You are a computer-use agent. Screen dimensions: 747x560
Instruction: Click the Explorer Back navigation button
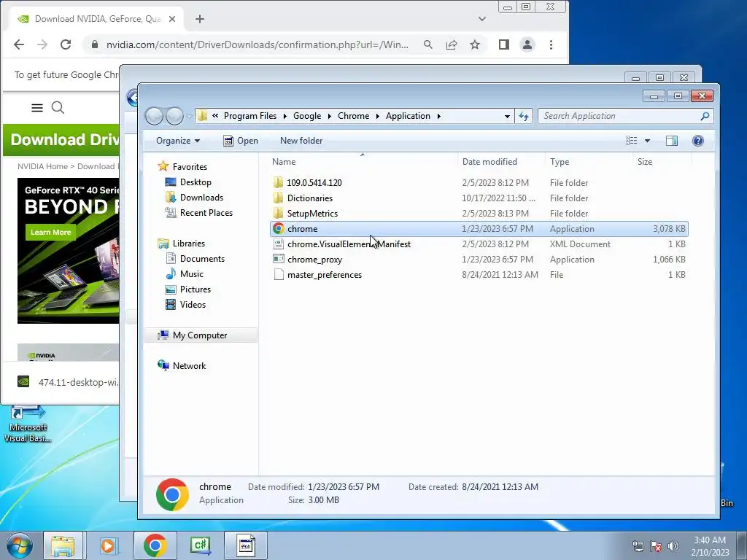click(x=154, y=116)
